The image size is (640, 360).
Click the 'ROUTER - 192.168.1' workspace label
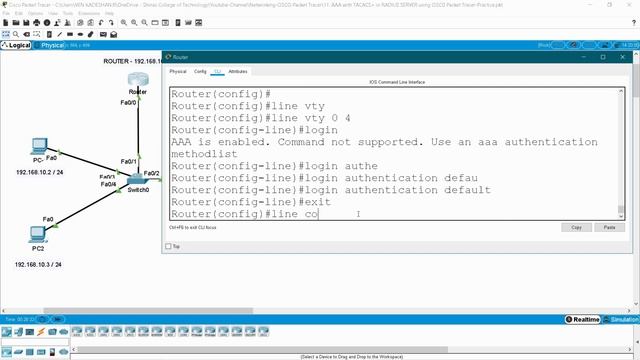(133, 61)
